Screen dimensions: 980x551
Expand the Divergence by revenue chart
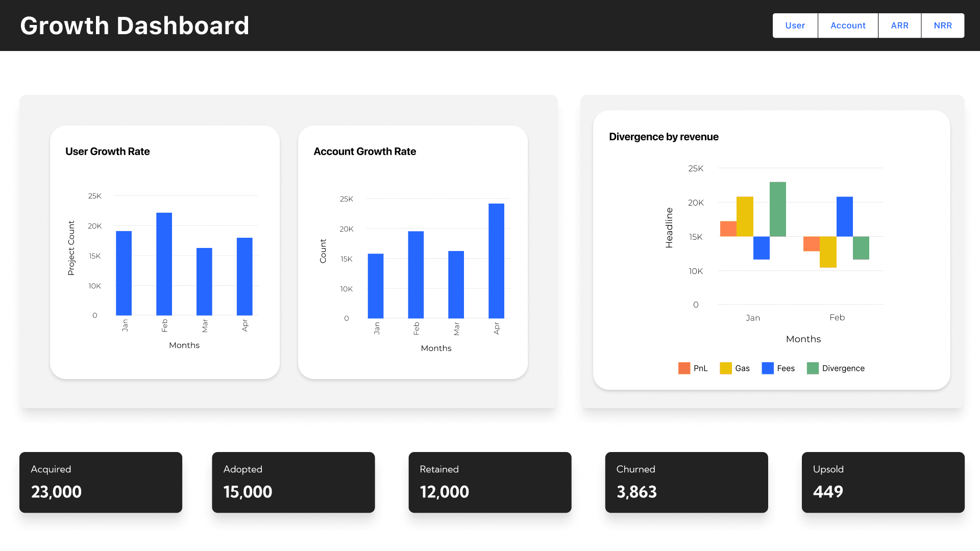coord(664,136)
